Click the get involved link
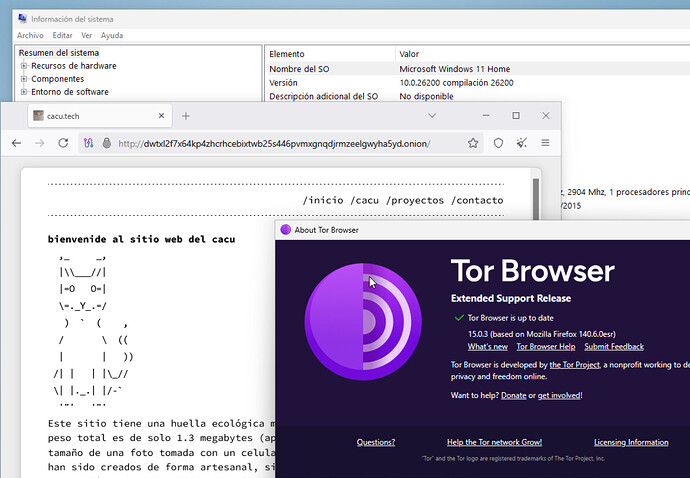690x478 pixels. (x=559, y=395)
